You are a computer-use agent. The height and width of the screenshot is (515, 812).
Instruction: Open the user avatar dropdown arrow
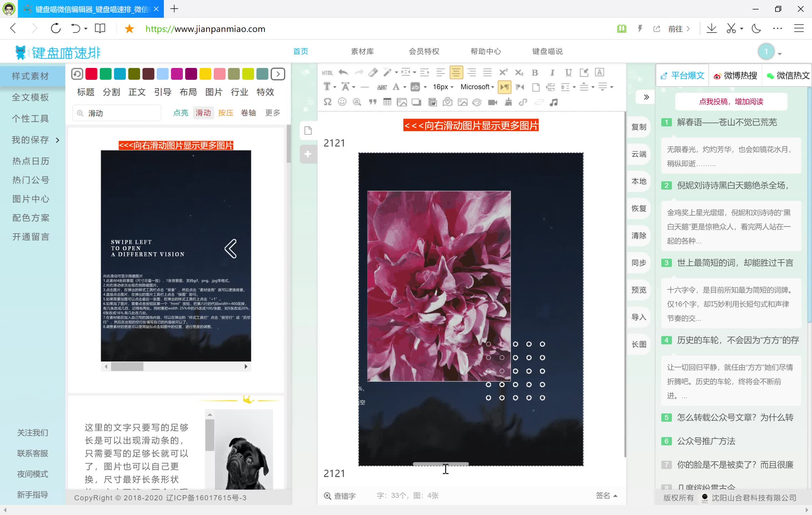point(779,54)
